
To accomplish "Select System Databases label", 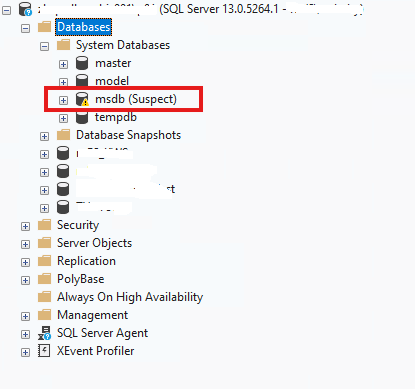I will (x=123, y=45).
